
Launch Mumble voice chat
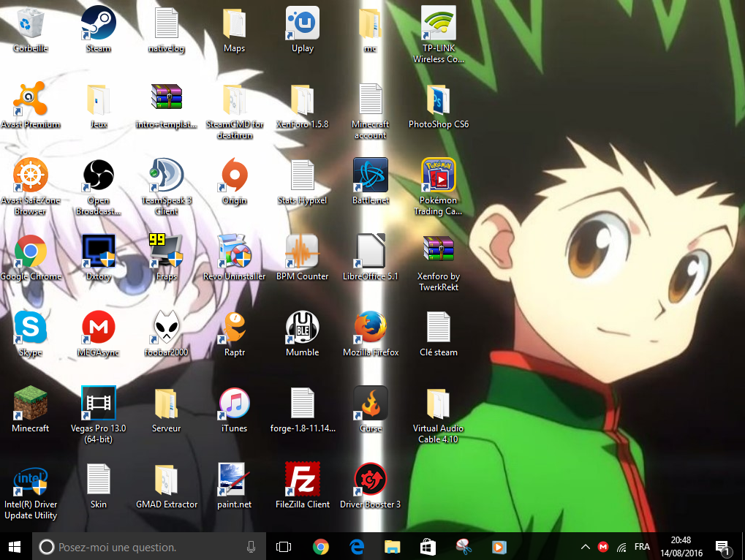pos(303,327)
